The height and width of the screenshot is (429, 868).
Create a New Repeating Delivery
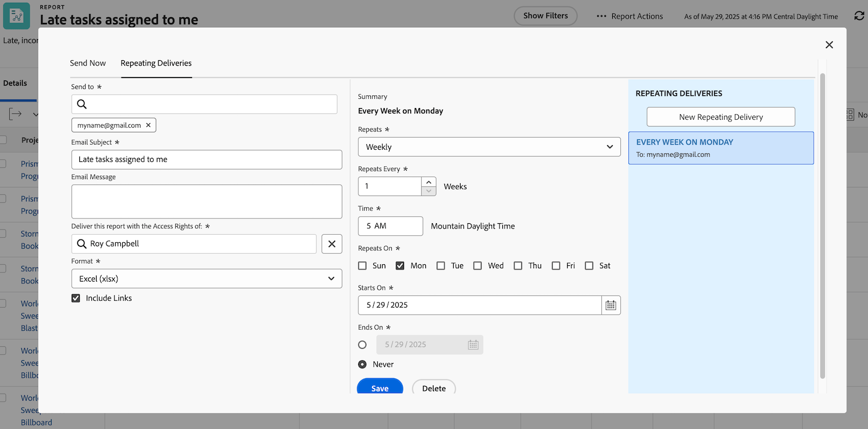720,116
